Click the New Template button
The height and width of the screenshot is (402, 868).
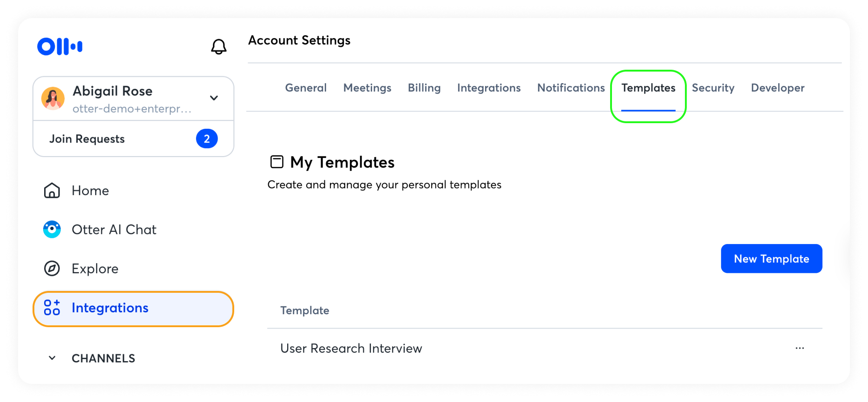click(x=771, y=259)
